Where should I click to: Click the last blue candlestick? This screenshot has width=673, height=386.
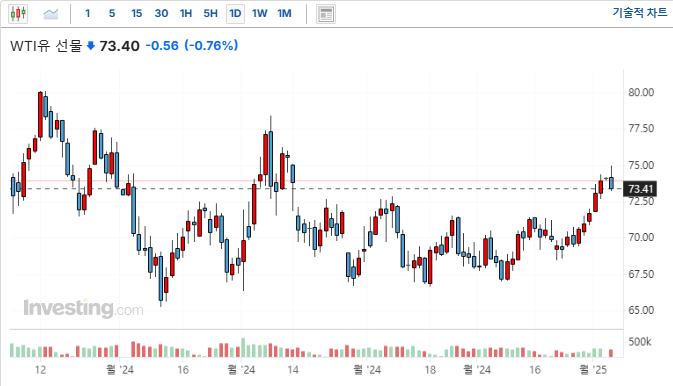tap(611, 182)
